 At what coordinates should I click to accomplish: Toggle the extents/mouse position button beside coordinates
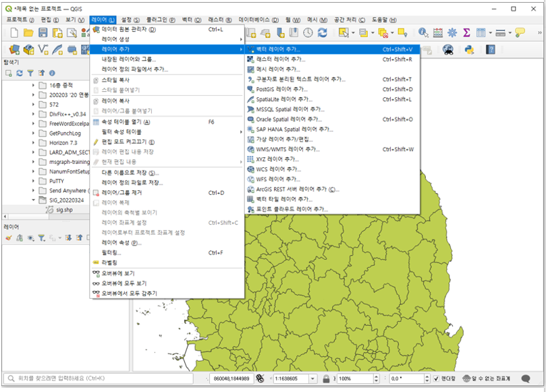pos(260,379)
